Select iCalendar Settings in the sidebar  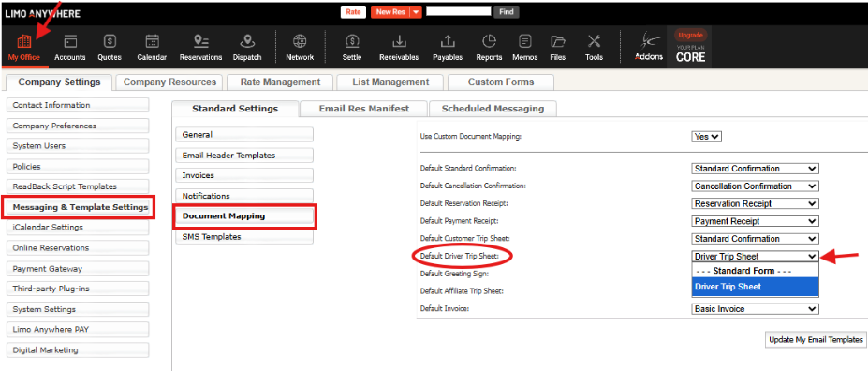pyautogui.click(x=78, y=227)
